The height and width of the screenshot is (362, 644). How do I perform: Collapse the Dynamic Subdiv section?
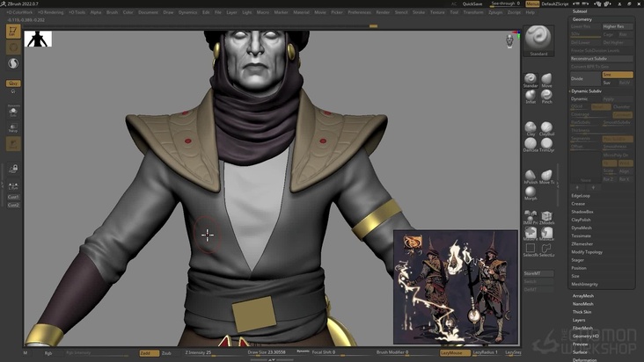tap(586, 91)
